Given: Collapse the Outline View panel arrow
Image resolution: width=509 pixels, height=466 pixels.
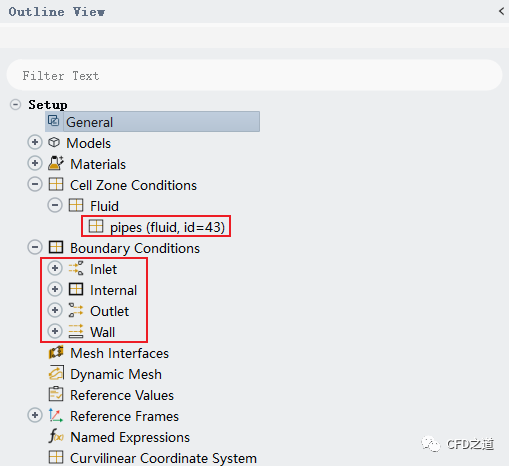Looking at the screenshot, I should 501,11.
